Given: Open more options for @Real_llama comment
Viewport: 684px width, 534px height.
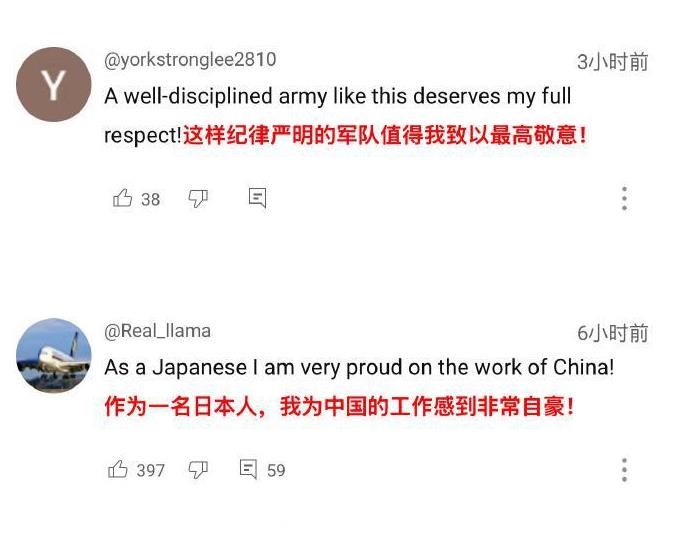Looking at the screenshot, I should pyautogui.click(x=624, y=470).
